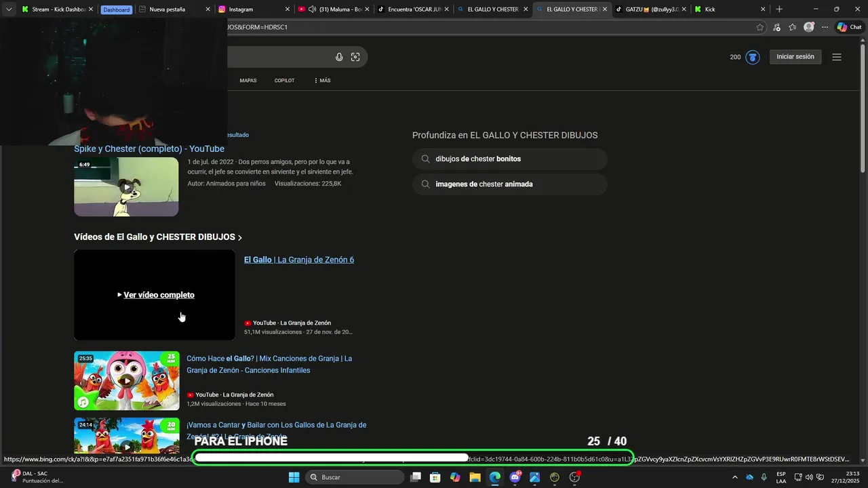Switch to Stream - Kick Dashboard tab
The width and height of the screenshot is (868, 488).
(58, 9)
